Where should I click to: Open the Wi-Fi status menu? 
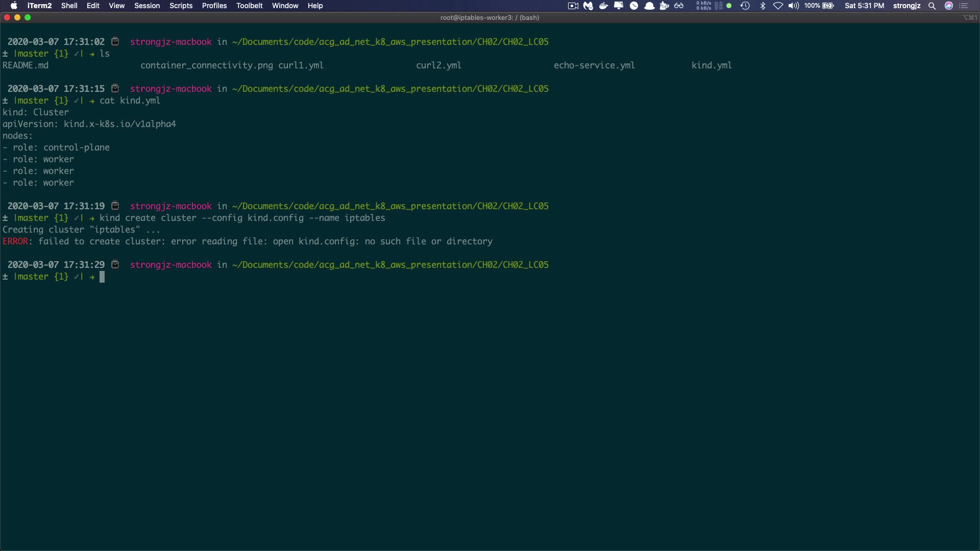click(x=778, y=6)
